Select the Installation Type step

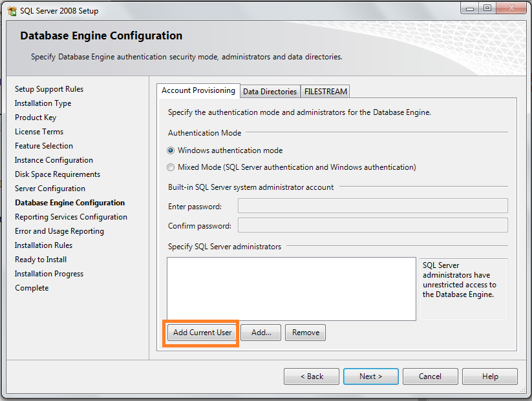click(43, 103)
